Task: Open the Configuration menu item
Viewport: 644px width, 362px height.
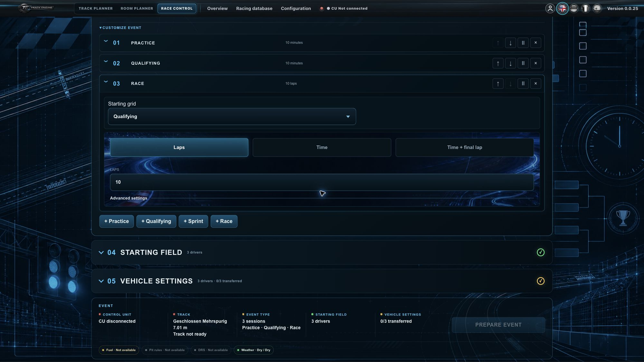Action: 296,8
